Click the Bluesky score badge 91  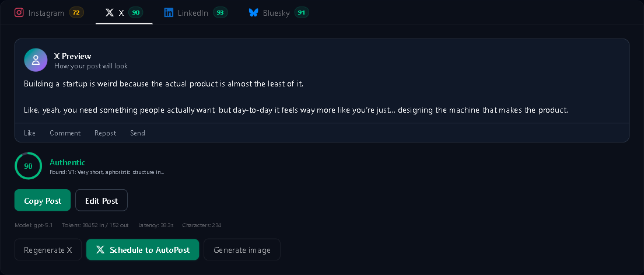(302, 13)
